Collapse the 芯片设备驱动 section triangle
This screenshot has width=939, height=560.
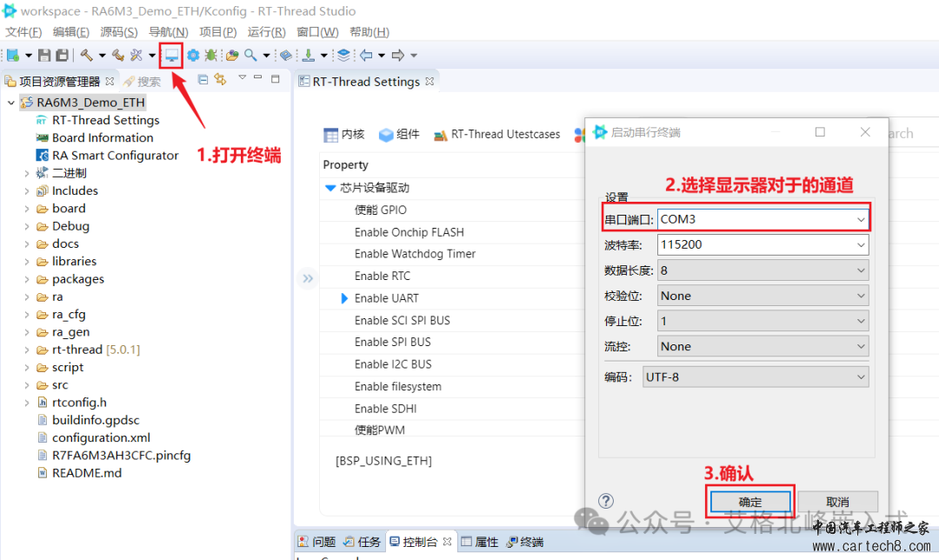coord(330,188)
